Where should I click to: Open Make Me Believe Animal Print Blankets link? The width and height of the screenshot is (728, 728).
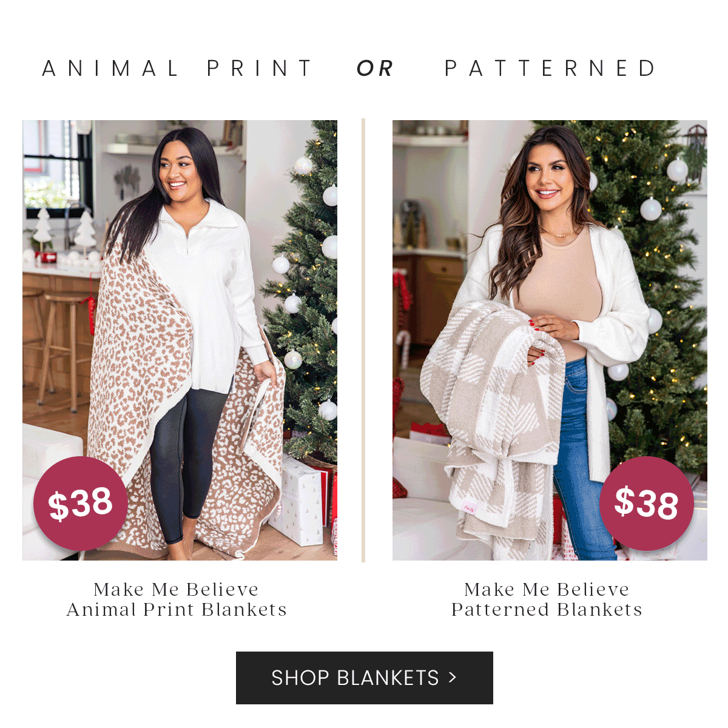click(177, 599)
